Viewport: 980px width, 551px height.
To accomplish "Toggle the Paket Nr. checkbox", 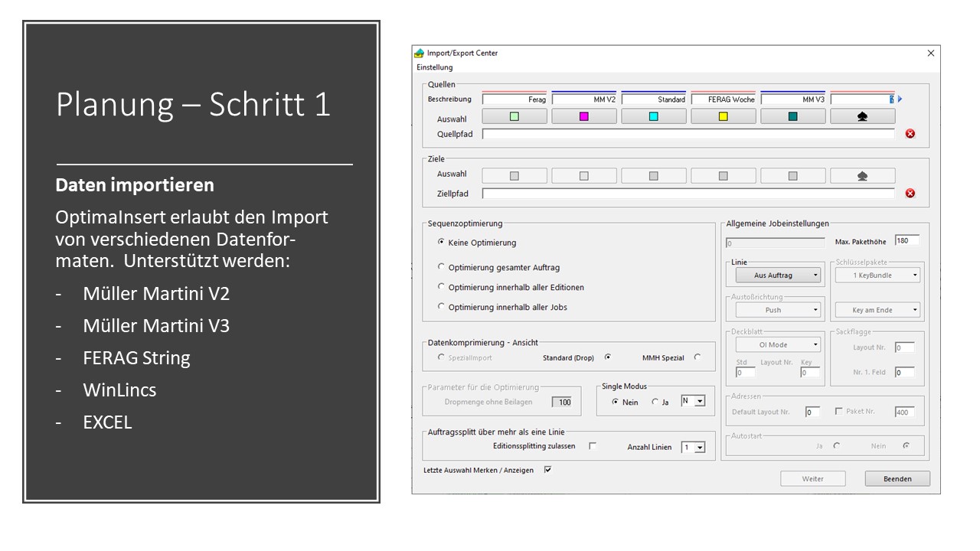I will click(839, 411).
